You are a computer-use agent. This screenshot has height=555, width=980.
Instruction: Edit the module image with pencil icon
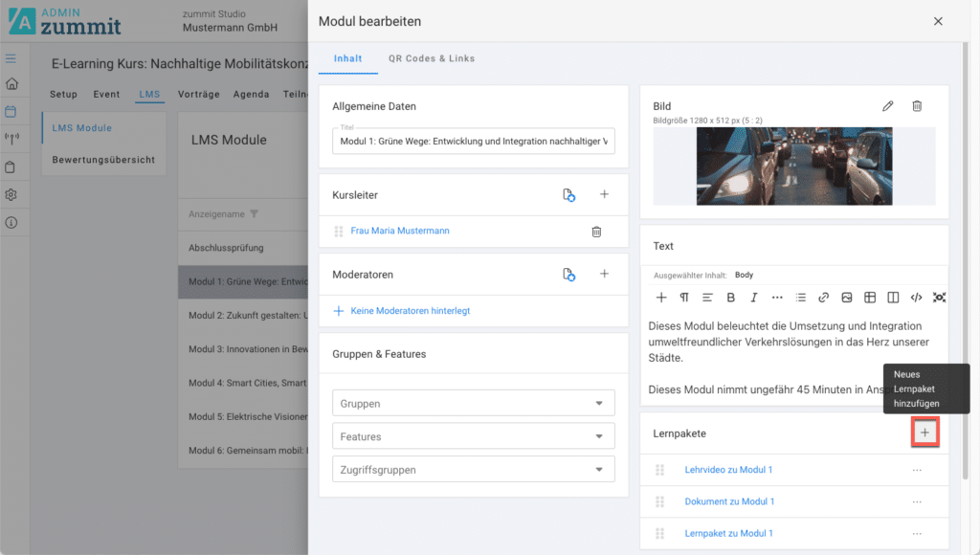pyautogui.click(x=887, y=106)
